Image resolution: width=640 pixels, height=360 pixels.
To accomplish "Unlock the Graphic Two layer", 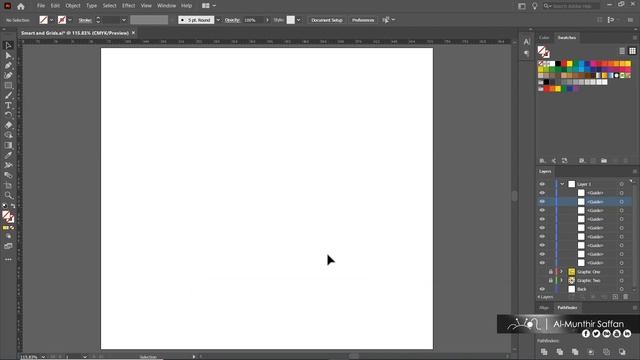I will (550, 280).
